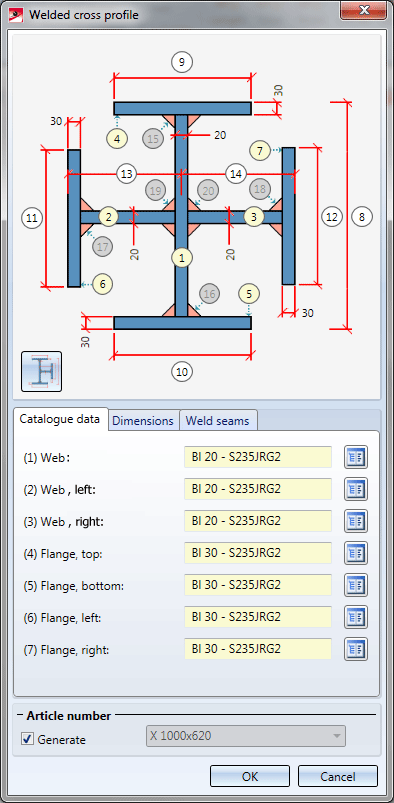Click the '(1) Web:' label
Image resolution: width=394 pixels, height=803 pixels.
(47, 458)
